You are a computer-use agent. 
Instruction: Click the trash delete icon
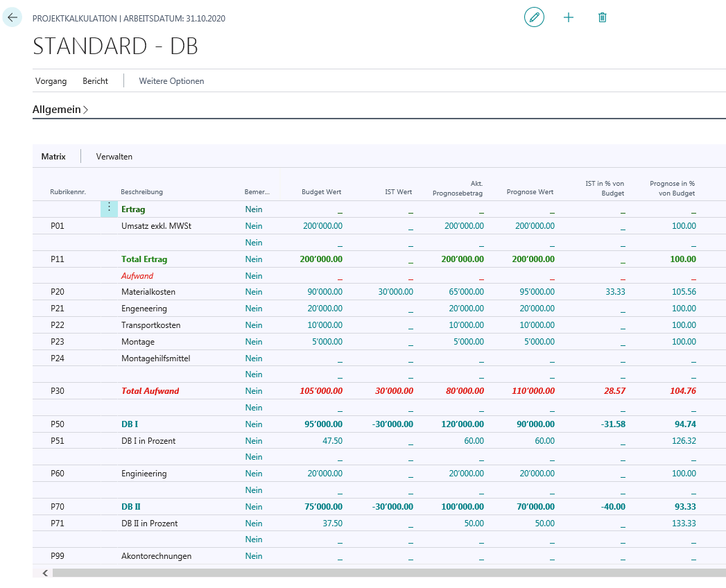[602, 17]
